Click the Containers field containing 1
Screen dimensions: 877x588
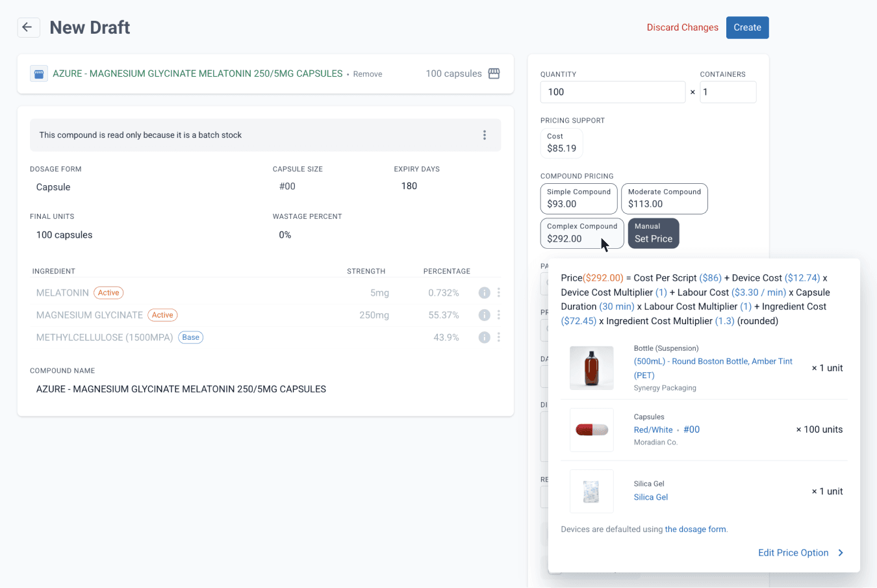tap(728, 92)
